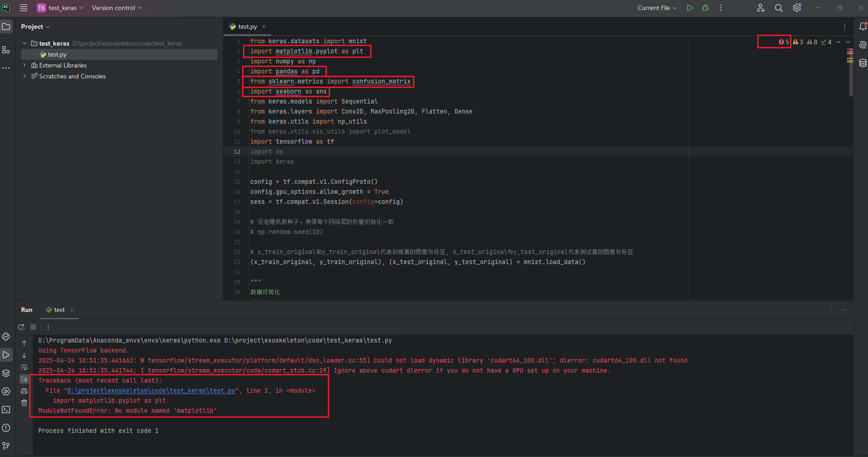Open the main hamburger menu
Screen dimensions: 868x457
[x=24, y=8]
